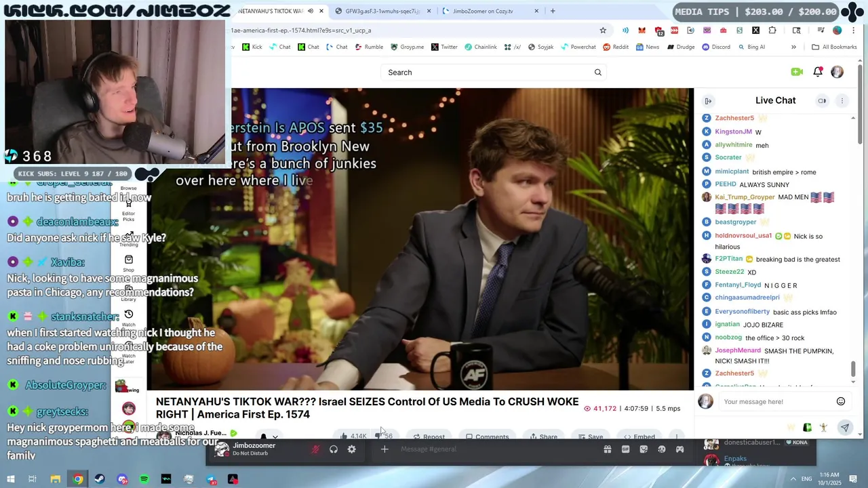Viewport: 868px width, 488px height.
Task: Click the Rumble go live camera icon
Action: click(797, 72)
